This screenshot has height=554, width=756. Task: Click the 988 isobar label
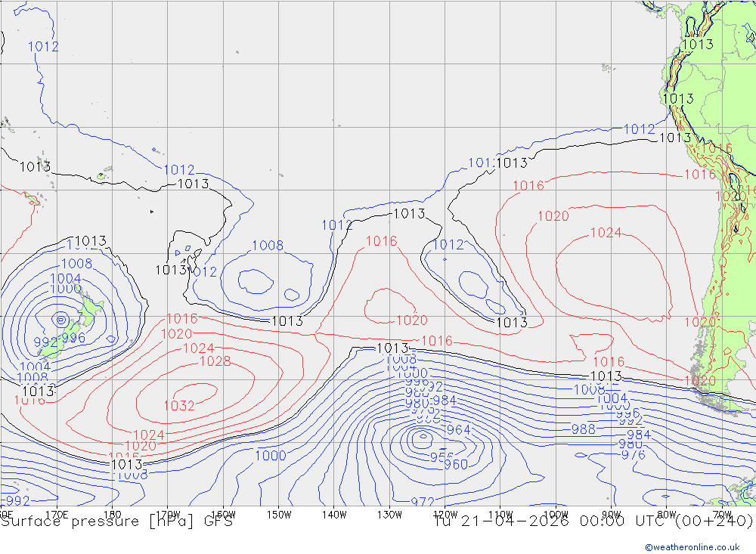pyautogui.click(x=584, y=429)
